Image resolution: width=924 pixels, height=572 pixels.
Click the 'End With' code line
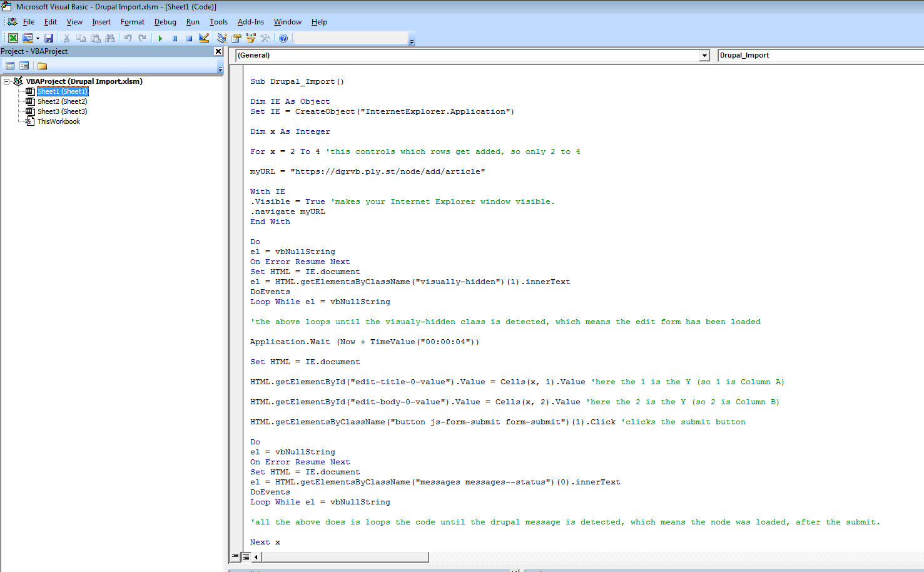(270, 222)
